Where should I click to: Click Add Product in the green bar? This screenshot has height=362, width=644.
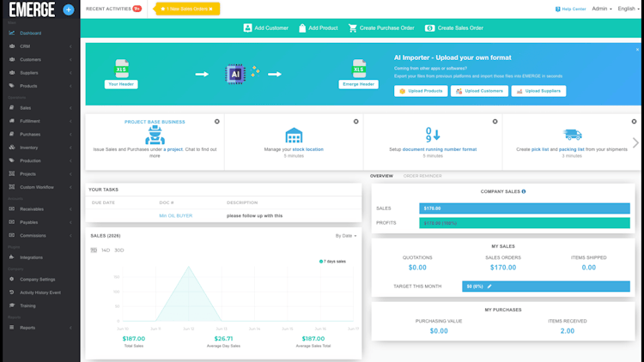[x=319, y=28]
